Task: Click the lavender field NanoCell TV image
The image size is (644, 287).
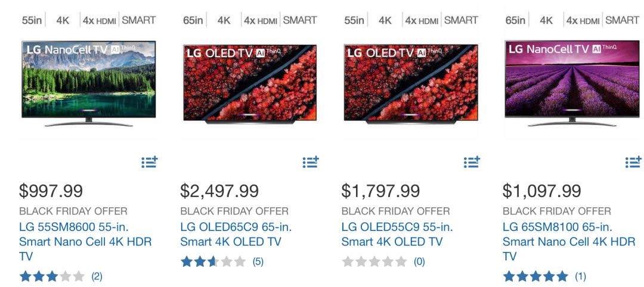Action: (x=572, y=83)
